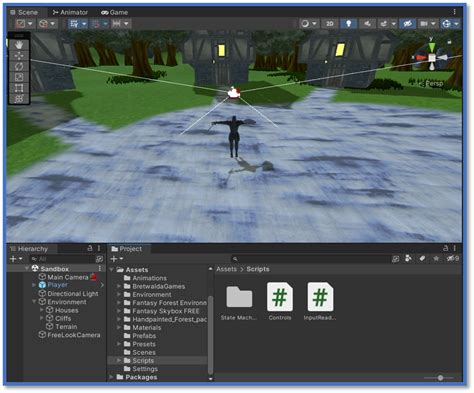This screenshot has width=474, height=393.
Task: Collapse the Environment object in Hierarchy
Action: (x=34, y=302)
